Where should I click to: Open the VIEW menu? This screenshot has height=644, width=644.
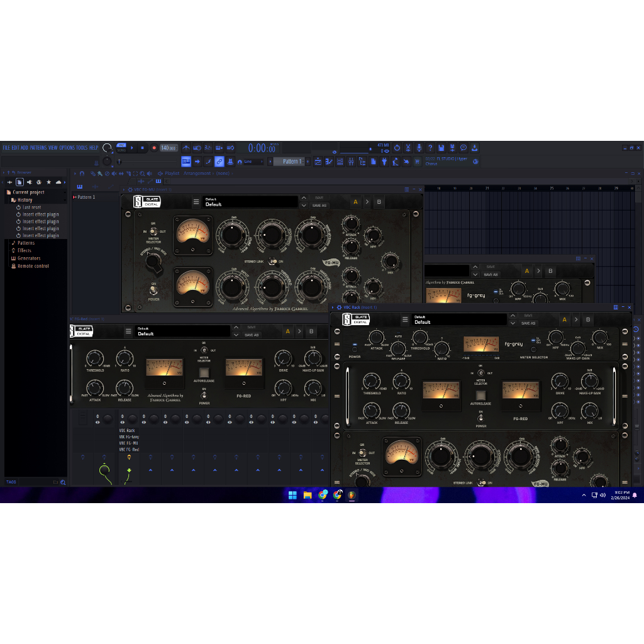[53, 148]
